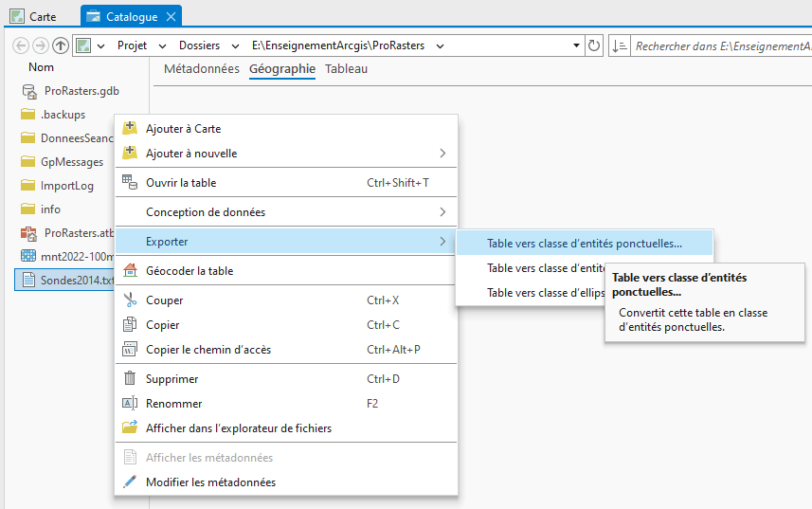Open the sort options icon beside search
This screenshot has width=812, height=509.
[x=620, y=45]
